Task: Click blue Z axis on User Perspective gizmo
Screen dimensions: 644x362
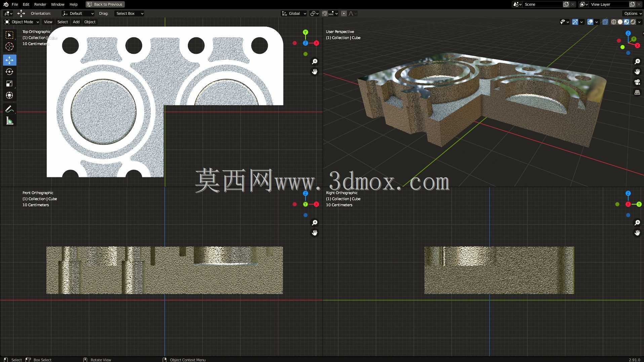Action: click(628, 33)
